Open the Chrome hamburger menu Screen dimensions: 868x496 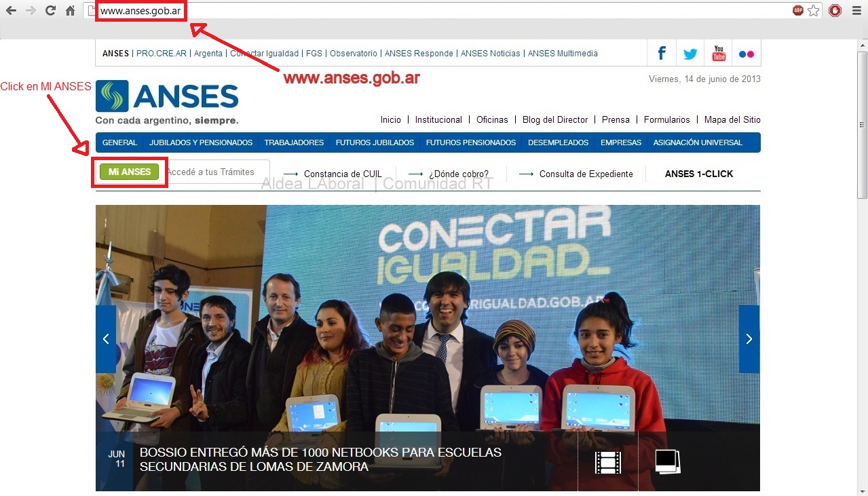click(856, 11)
